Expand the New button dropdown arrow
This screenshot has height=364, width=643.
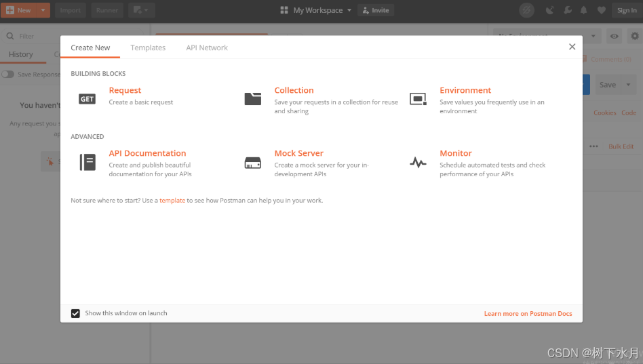point(43,10)
